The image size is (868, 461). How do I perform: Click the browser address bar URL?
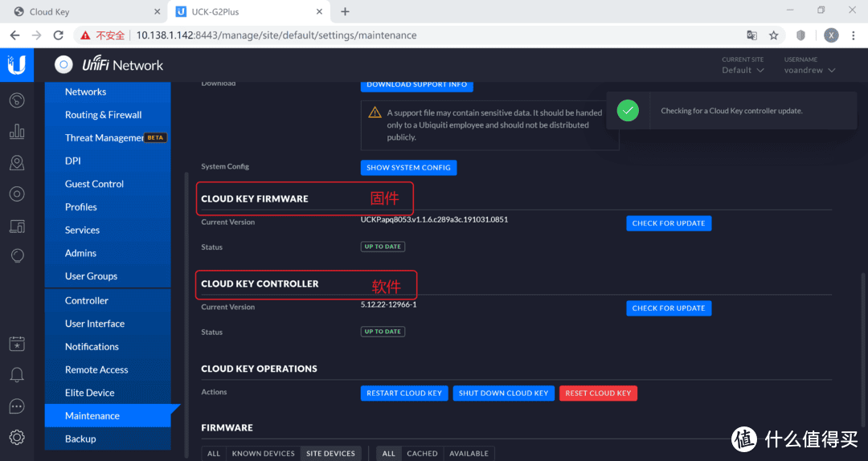pos(276,35)
